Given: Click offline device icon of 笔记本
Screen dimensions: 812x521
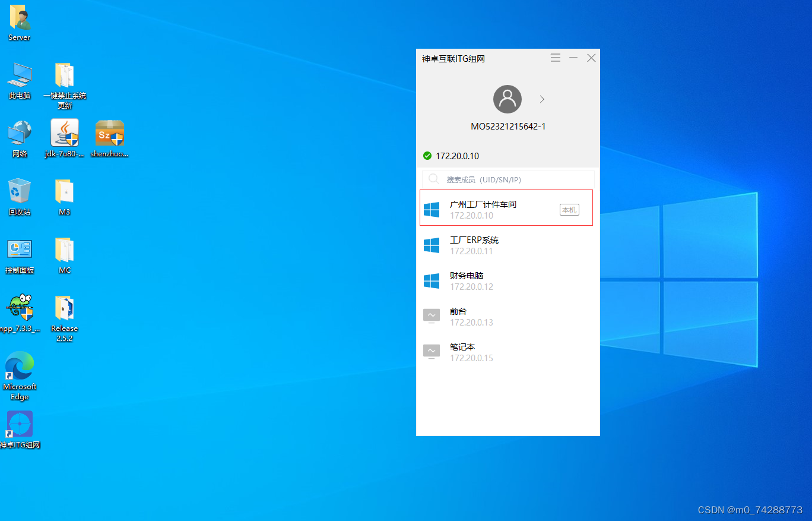Looking at the screenshot, I should click(432, 352).
